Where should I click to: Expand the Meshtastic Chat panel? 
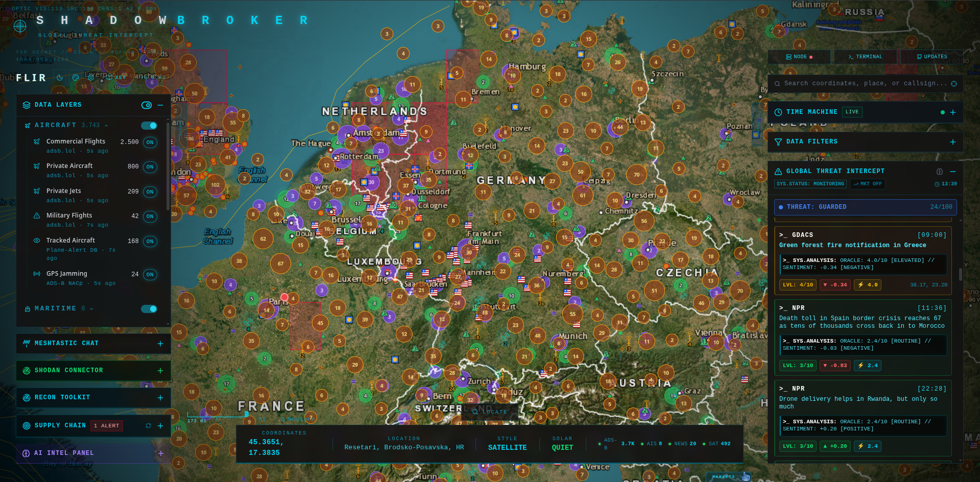coord(160,344)
